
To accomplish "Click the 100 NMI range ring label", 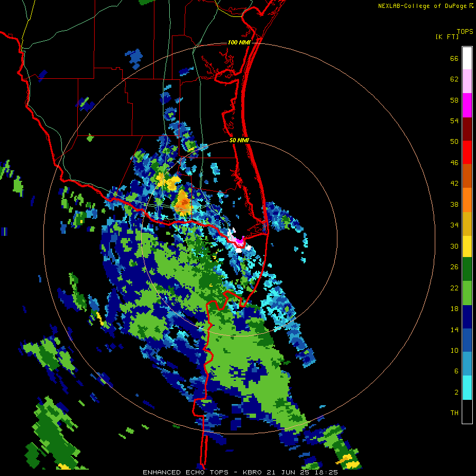I will tap(239, 42).
